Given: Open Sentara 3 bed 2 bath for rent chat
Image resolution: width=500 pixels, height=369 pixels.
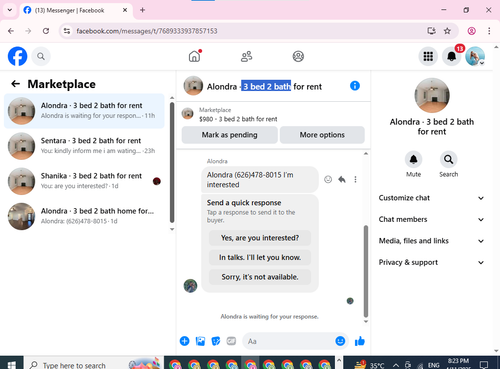Looking at the screenshot, I should tap(84, 146).
